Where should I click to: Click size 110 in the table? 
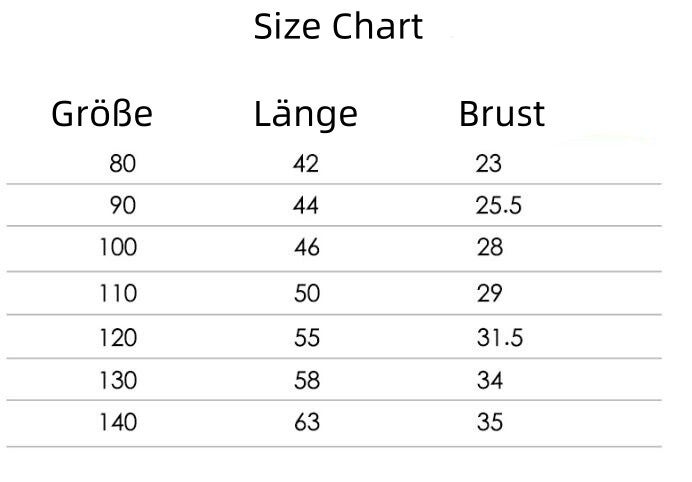click(x=118, y=294)
